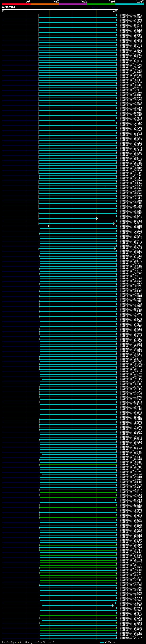This screenshot has width=146, height=644.
Task: Select the label UniRef100_A7NYZ1
Action: 131,50
